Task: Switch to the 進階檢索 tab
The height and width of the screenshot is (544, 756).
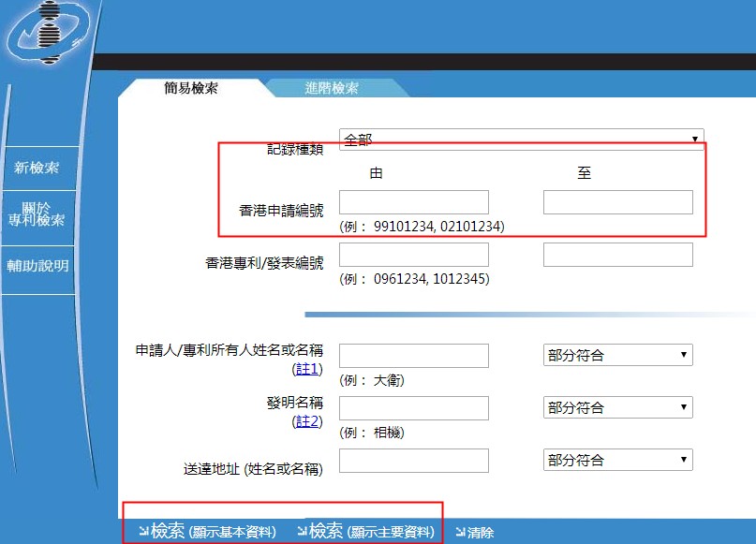Action: click(x=332, y=88)
